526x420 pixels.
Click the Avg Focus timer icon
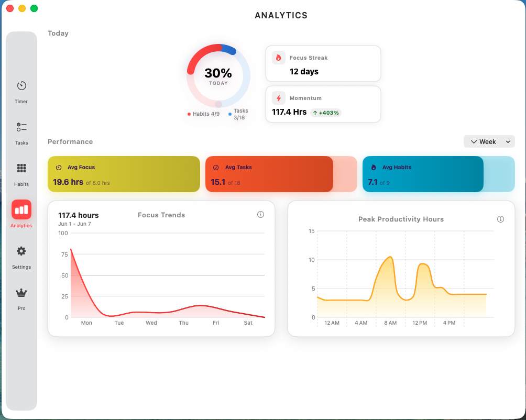pos(59,167)
